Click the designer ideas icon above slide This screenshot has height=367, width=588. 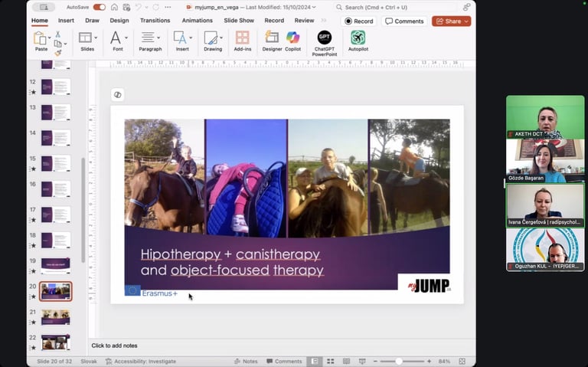click(117, 94)
